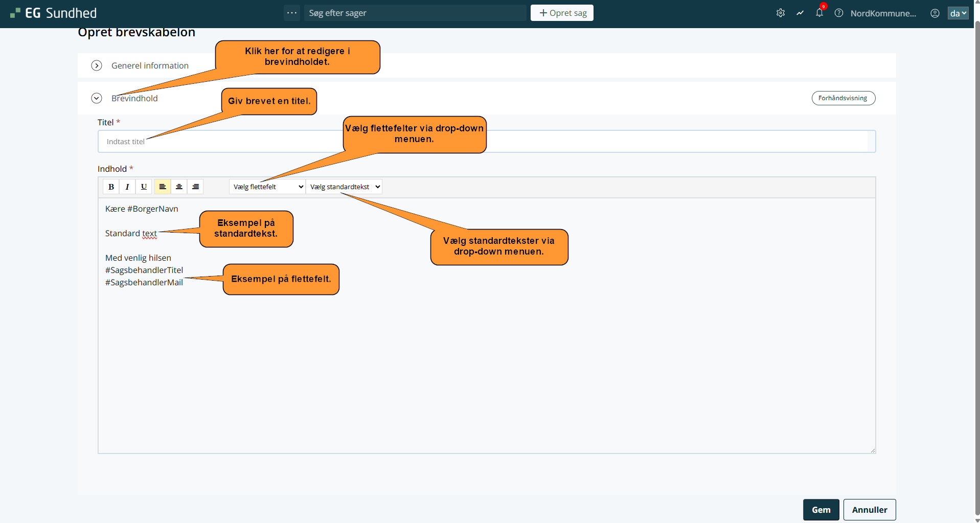Image resolution: width=980 pixels, height=523 pixels.
Task: Toggle underline formatting button
Action: click(144, 187)
